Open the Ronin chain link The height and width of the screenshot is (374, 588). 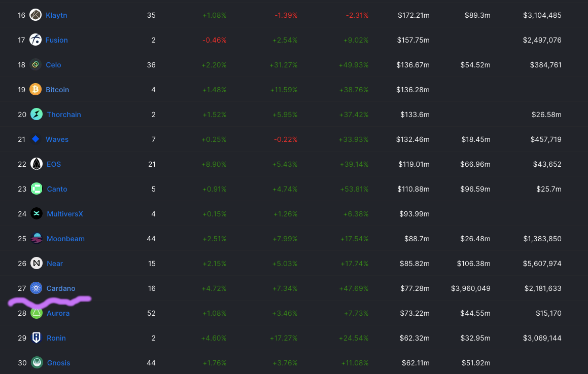(x=56, y=338)
